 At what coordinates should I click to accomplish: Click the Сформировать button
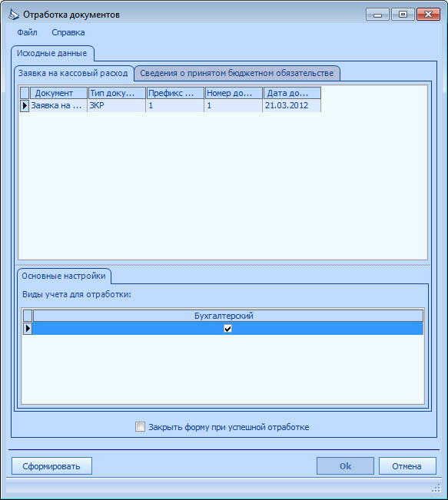(x=51, y=466)
